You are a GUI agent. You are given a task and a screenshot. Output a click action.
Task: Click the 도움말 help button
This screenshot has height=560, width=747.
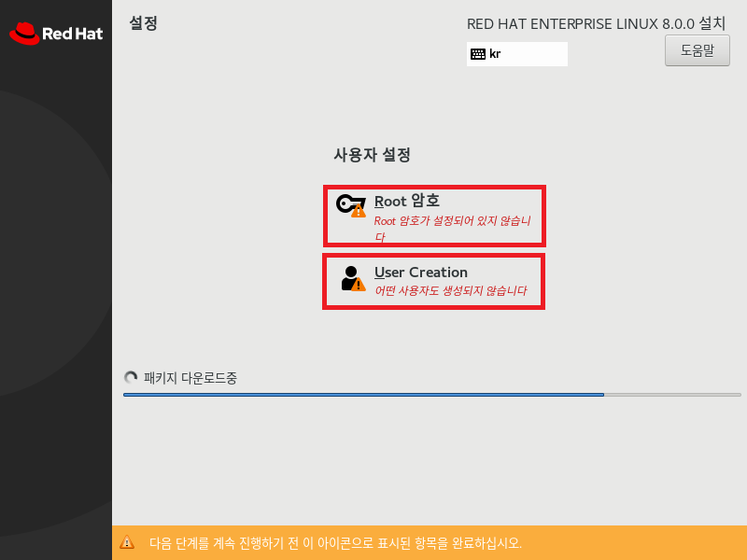697,50
